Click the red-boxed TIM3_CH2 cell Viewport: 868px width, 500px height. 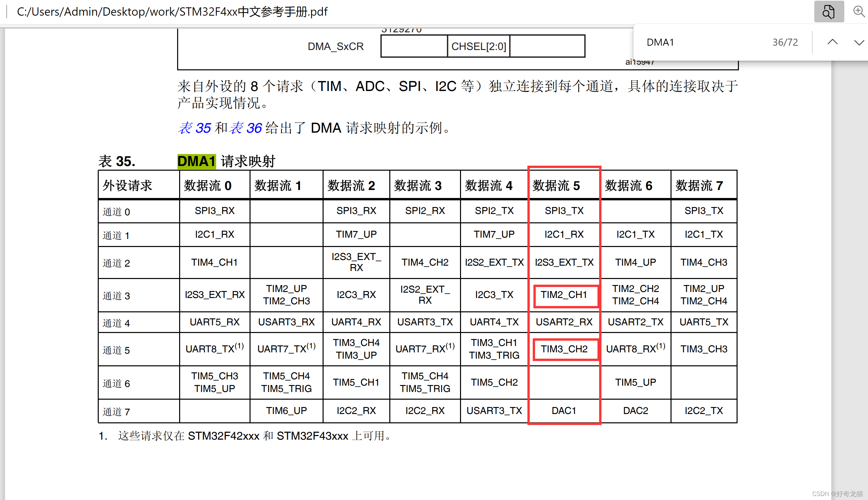[x=564, y=349]
